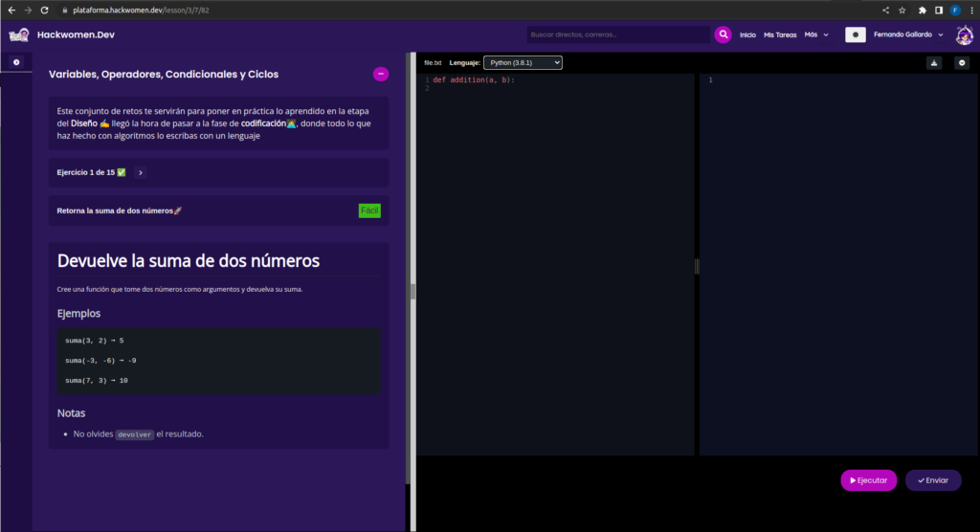Click the download icon above the output panel
980x532 pixels.
(934, 63)
